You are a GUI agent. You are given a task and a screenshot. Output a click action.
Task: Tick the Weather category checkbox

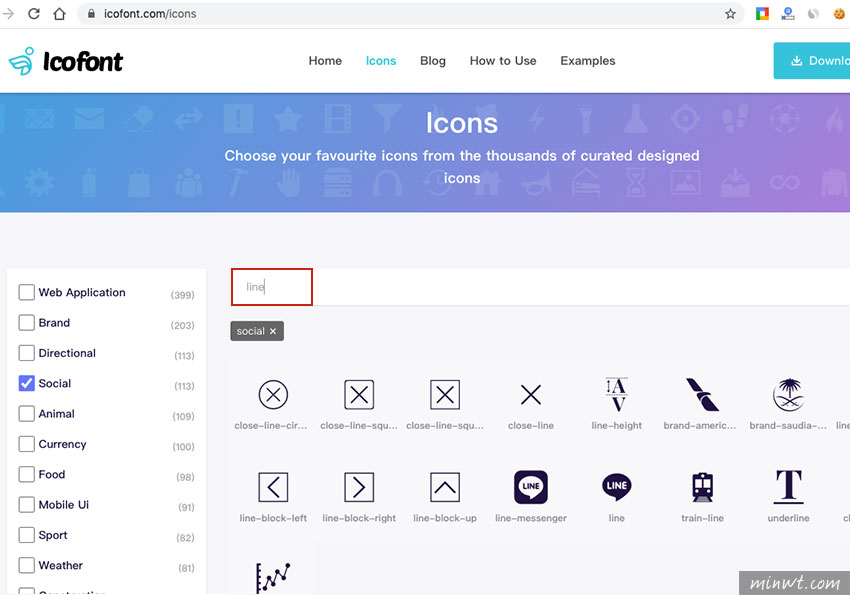pos(27,565)
